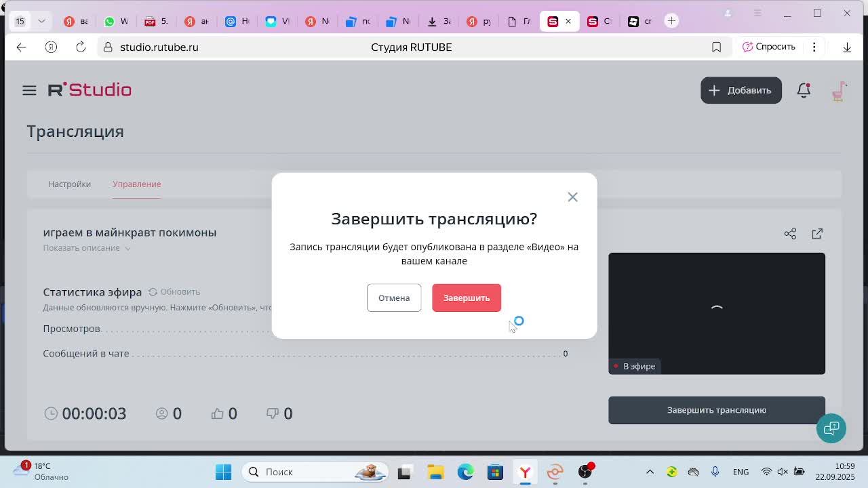Image resolution: width=868 pixels, height=488 pixels.
Task: Close the dialog with the X icon
Action: tap(572, 197)
